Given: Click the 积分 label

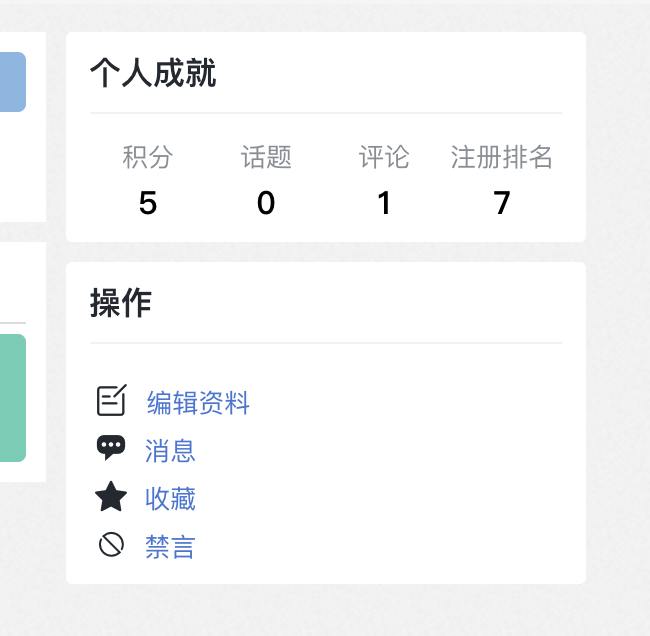Looking at the screenshot, I should [148, 157].
